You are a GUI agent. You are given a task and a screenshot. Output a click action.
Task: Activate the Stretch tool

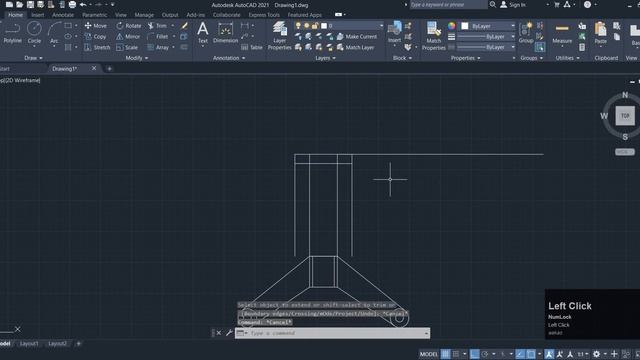click(97, 47)
